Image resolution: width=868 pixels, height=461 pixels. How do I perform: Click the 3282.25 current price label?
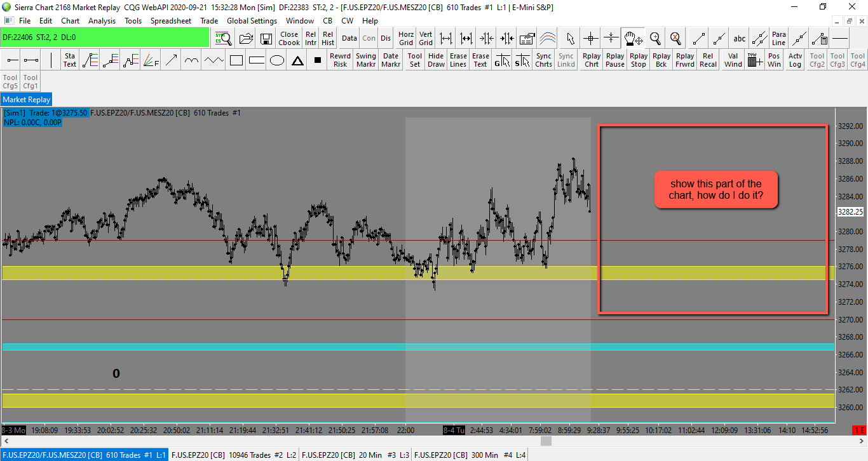click(850, 212)
